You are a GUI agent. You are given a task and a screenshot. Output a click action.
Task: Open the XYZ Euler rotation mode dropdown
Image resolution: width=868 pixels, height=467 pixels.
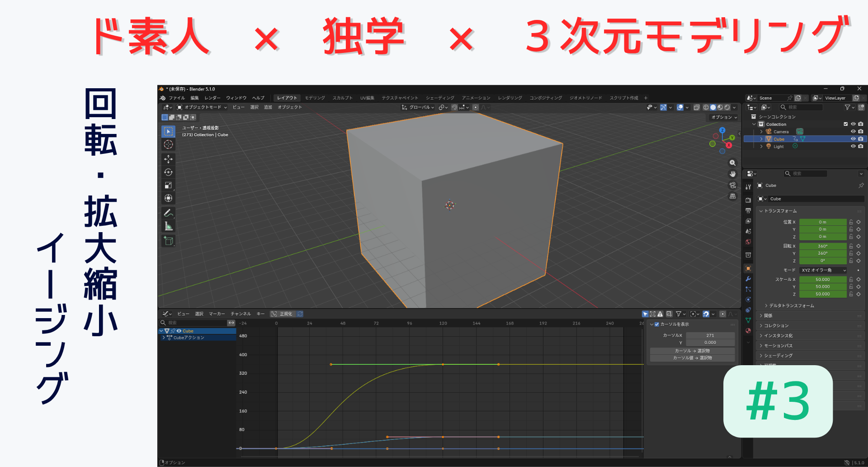tap(823, 270)
